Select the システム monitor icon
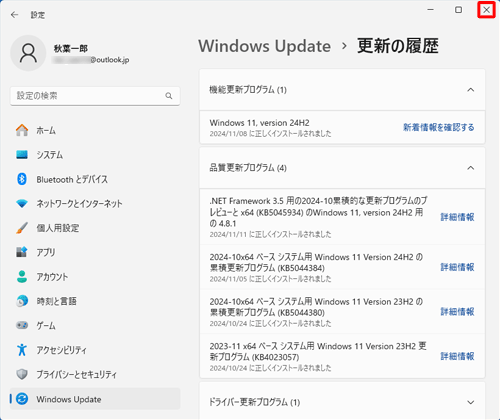Viewport: 500px width, 420px height. coord(22,155)
